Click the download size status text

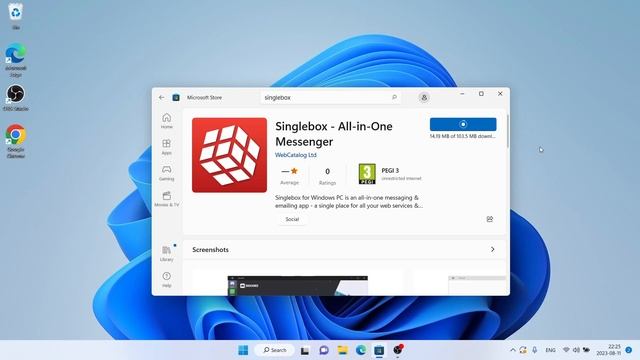(462, 136)
